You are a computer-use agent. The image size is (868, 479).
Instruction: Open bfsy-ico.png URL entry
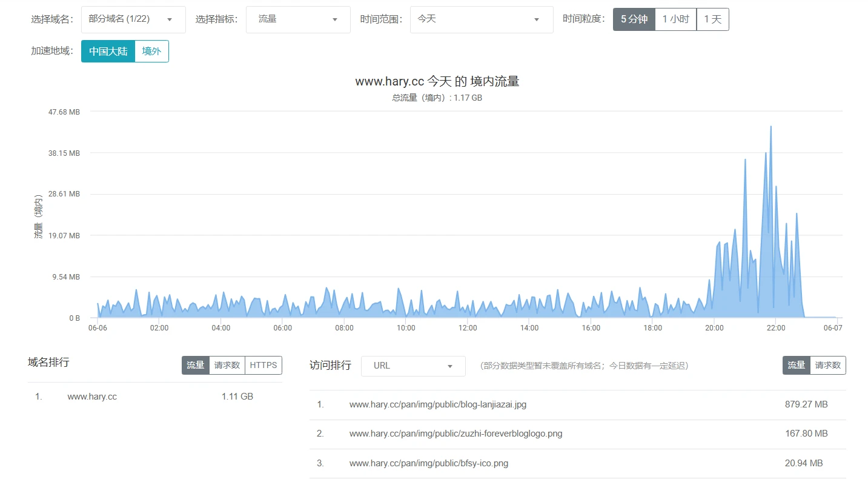pyautogui.click(x=428, y=463)
